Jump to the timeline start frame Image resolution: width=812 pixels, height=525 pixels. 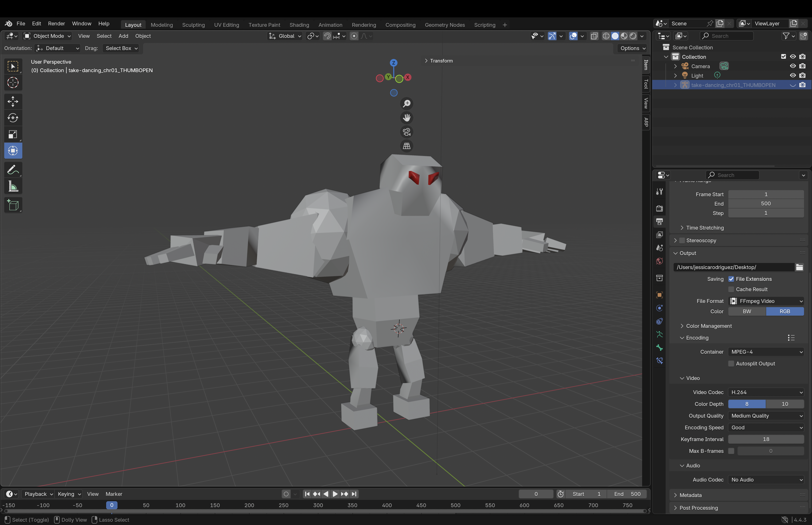tap(307, 494)
